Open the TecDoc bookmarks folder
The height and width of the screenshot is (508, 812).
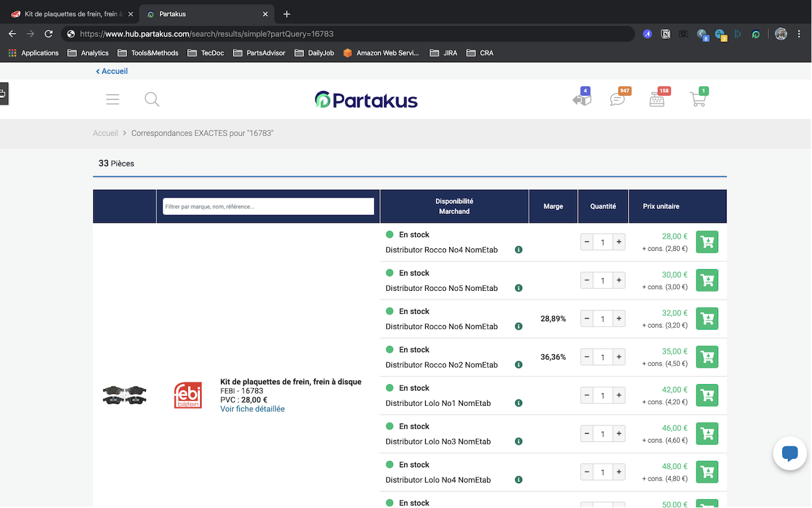[206, 53]
